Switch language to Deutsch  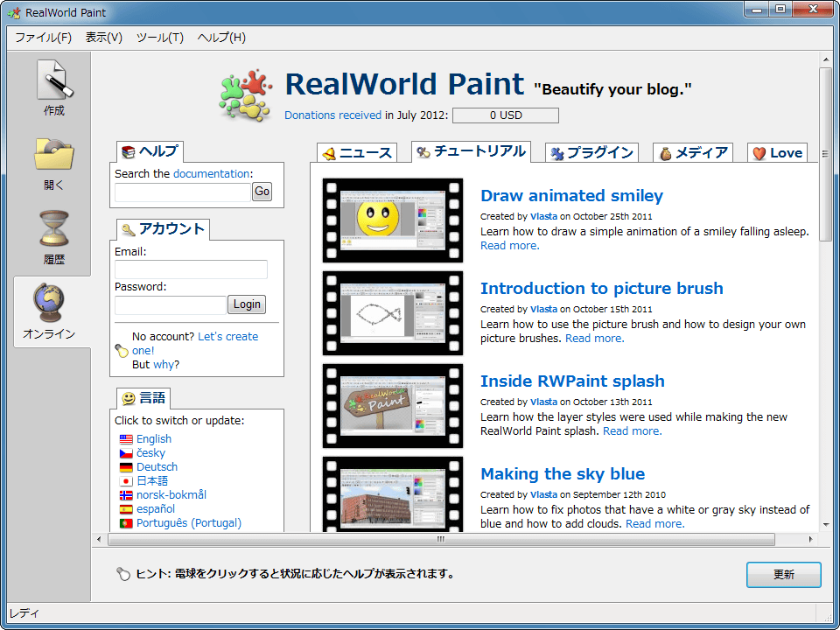coord(157,467)
